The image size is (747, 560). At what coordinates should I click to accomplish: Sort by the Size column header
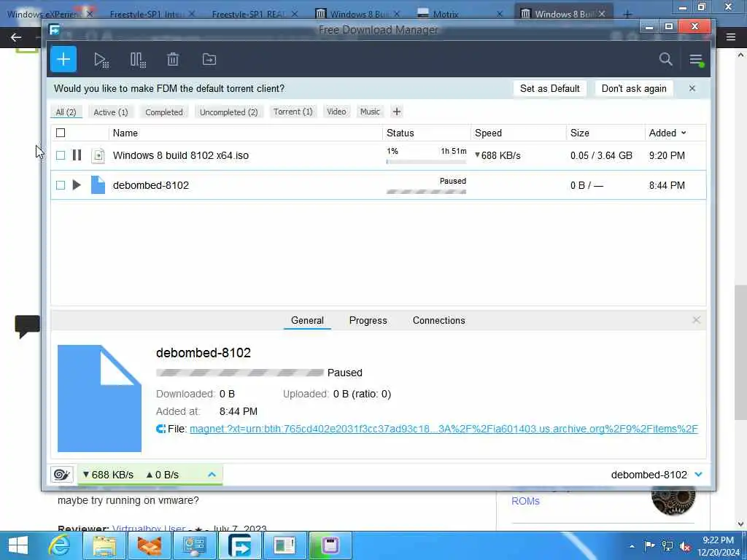(x=605, y=133)
